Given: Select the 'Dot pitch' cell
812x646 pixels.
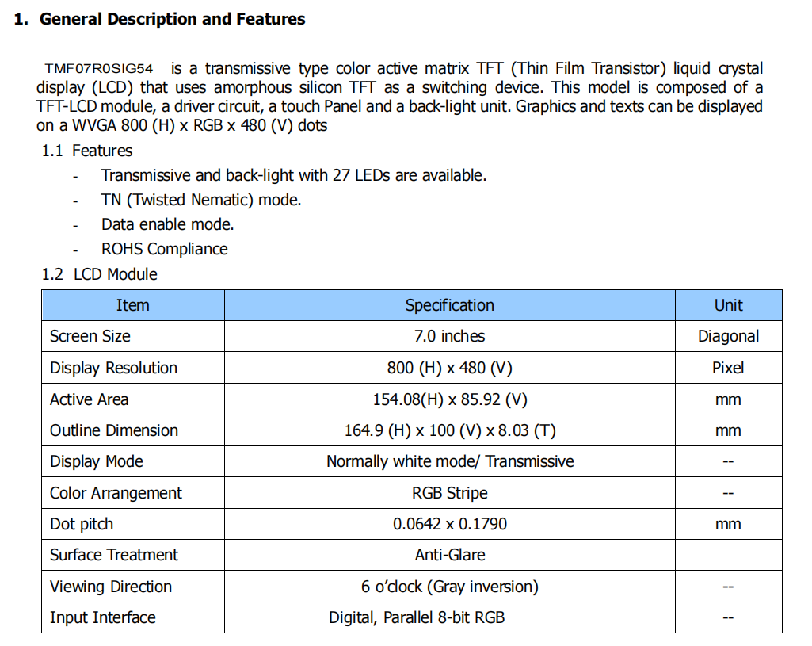Looking at the screenshot, I should 133,524.
